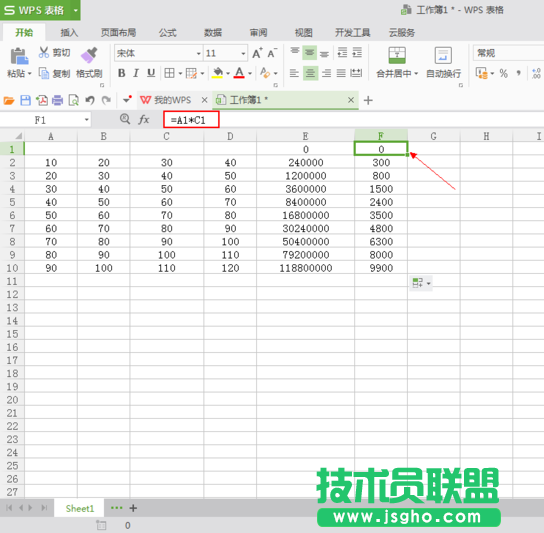Click the distributed alignment icon
Viewport: 544px width, 533px height.
point(356,73)
